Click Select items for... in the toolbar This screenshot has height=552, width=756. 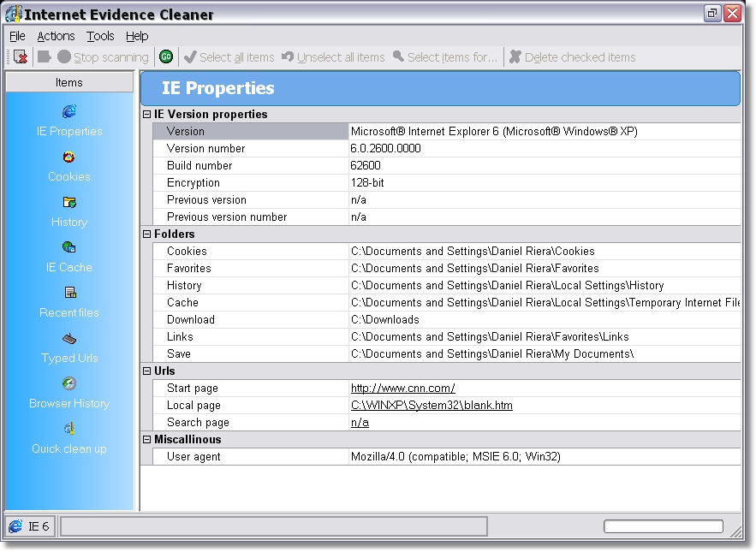pyautogui.click(x=444, y=57)
